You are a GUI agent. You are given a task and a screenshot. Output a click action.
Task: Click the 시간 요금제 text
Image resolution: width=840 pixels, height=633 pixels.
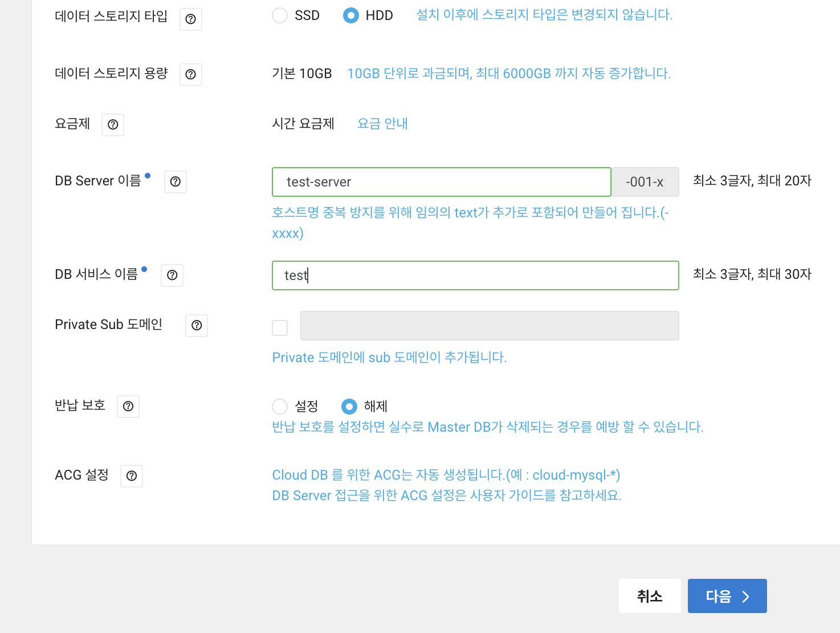[x=303, y=124]
